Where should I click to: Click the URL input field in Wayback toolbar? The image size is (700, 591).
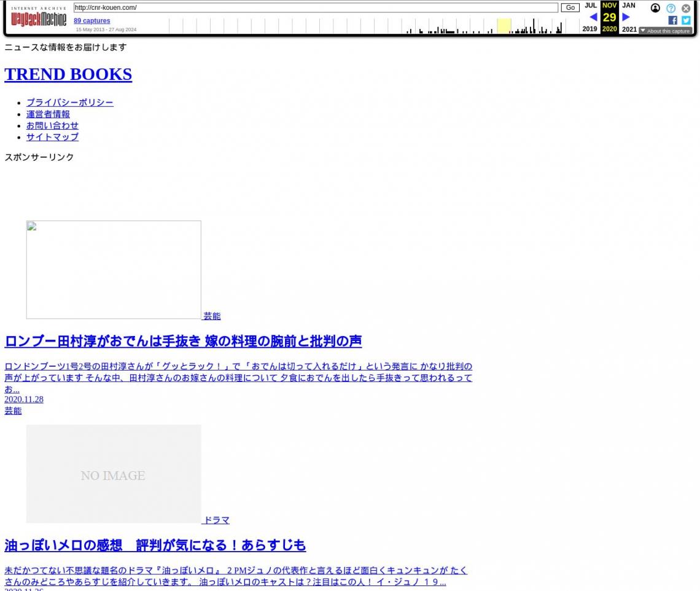point(316,7)
